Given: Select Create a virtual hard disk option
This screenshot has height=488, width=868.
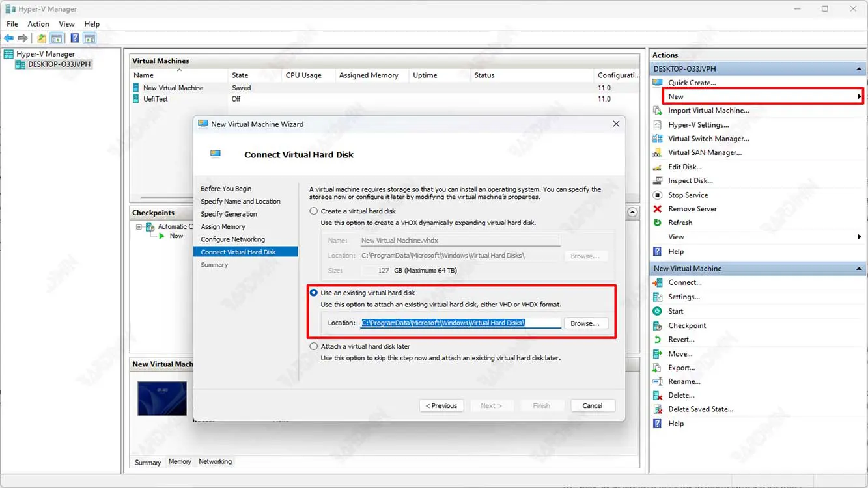Looking at the screenshot, I should click(x=314, y=211).
